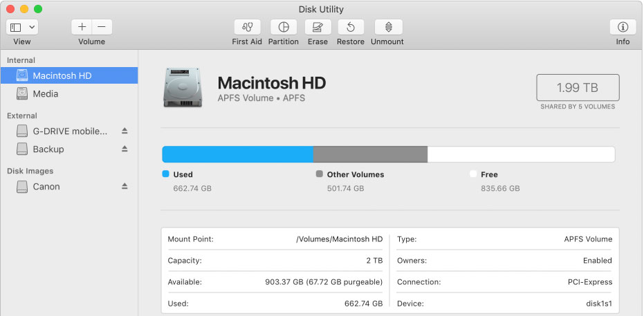The image size is (644, 316).
Task: Run First Aid from the toolbar
Action: click(x=247, y=27)
